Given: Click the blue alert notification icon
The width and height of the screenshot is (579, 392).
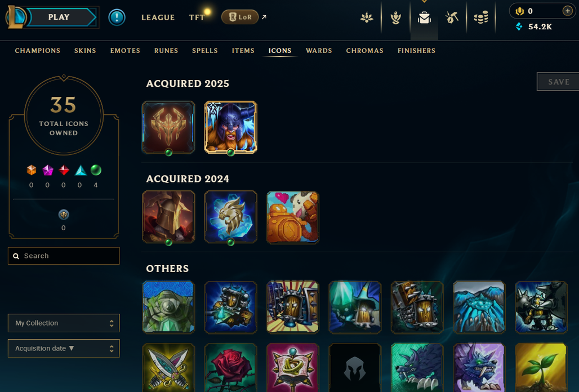Looking at the screenshot, I should (x=117, y=17).
